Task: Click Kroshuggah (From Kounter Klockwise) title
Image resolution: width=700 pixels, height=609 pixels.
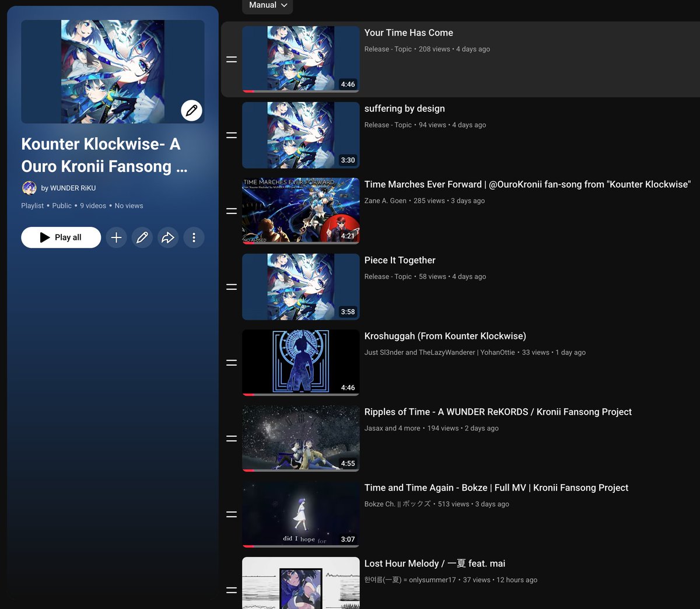Action: (x=445, y=336)
